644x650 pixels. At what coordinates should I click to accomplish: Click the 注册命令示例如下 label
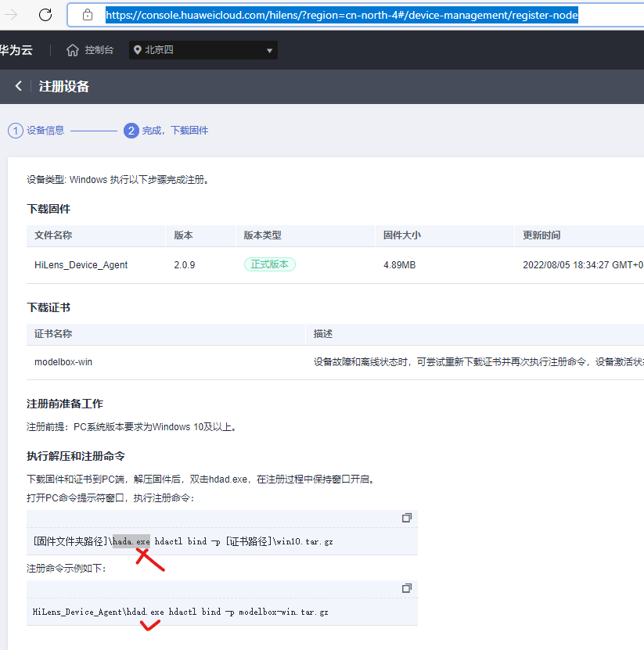pos(67,569)
